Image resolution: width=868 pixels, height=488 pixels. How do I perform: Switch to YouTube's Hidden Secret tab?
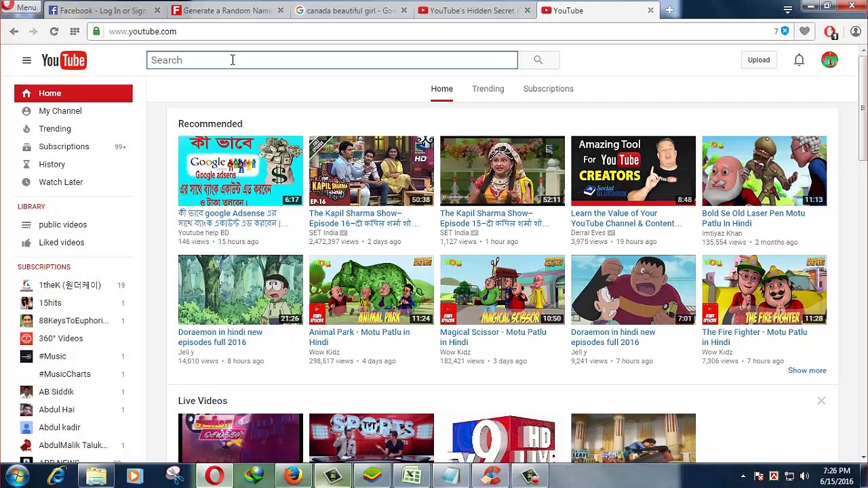[x=475, y=10]
